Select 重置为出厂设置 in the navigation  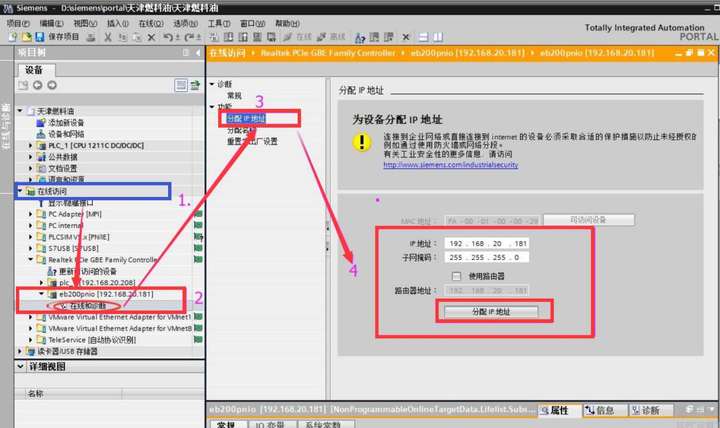pos(252,141)
